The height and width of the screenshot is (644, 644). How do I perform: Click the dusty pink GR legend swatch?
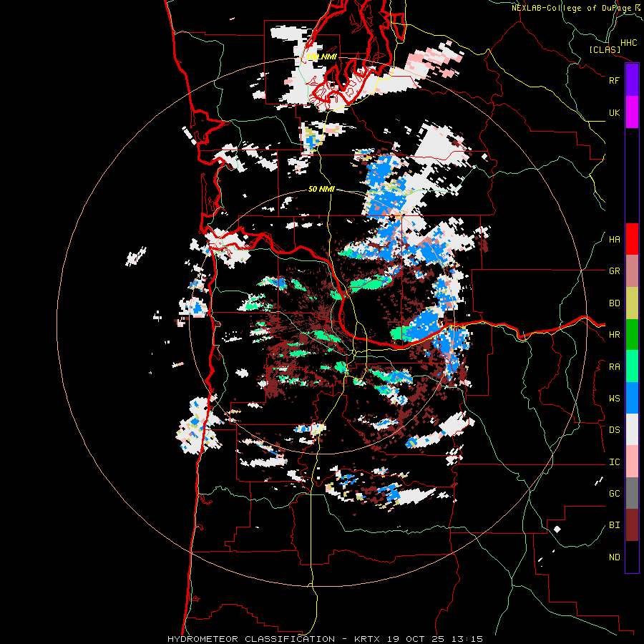pyautogui.click(x=632, y=271)
